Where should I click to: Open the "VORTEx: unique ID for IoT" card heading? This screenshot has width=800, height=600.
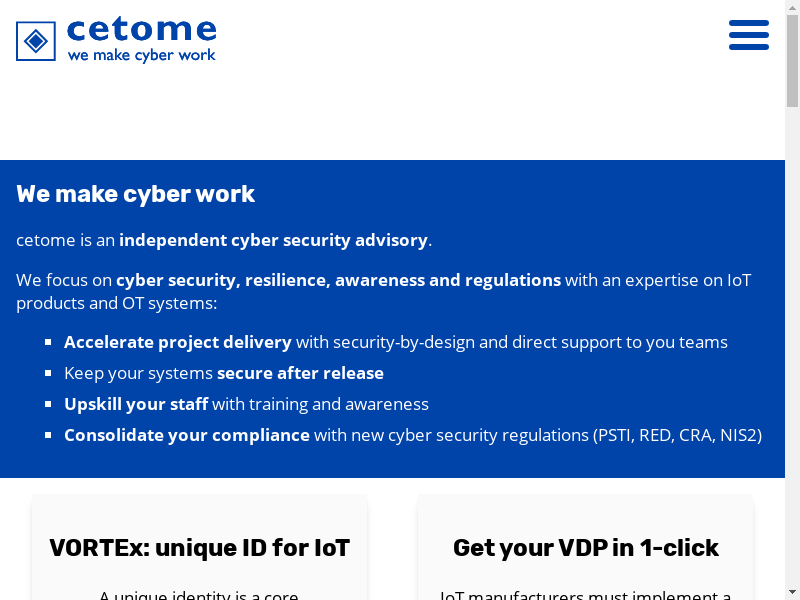click(200, 548)
